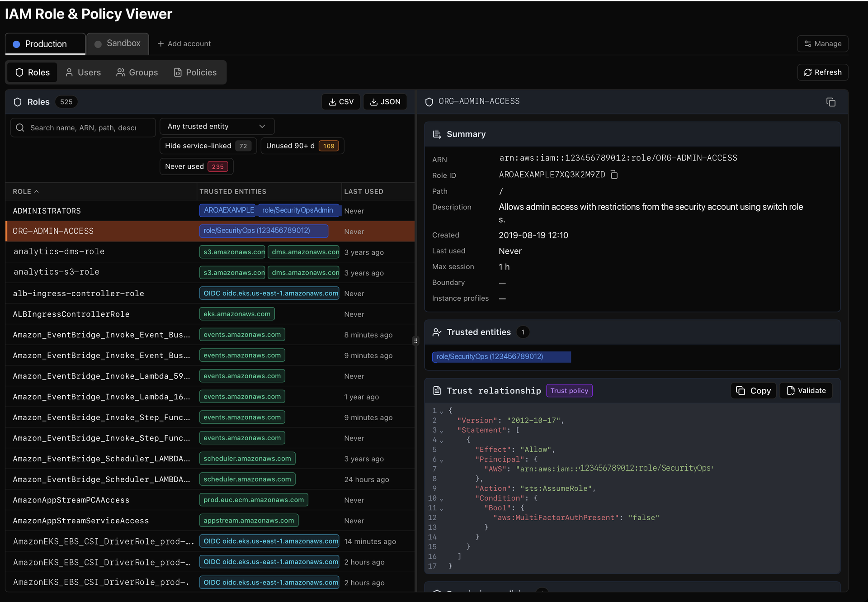Click the role/SecurityOps trusted entity chip in detail panel
Image resolution: width=868 pixels, height=602 pixels.
(x=501, y=357)
